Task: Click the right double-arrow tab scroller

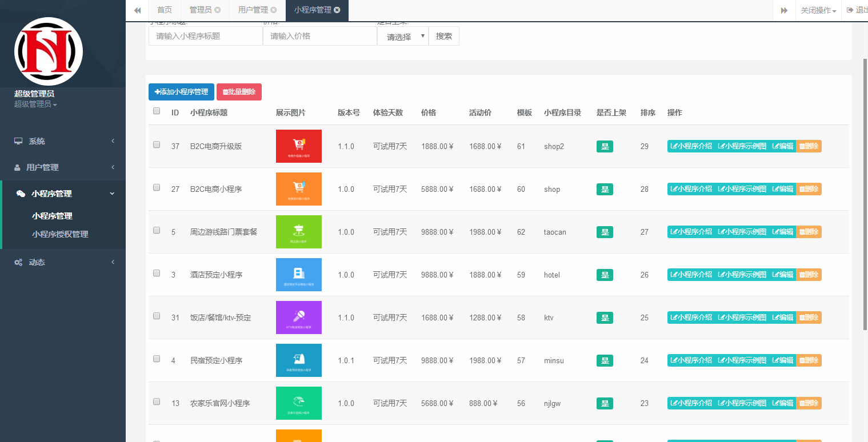Action: (x=785, y=10)
